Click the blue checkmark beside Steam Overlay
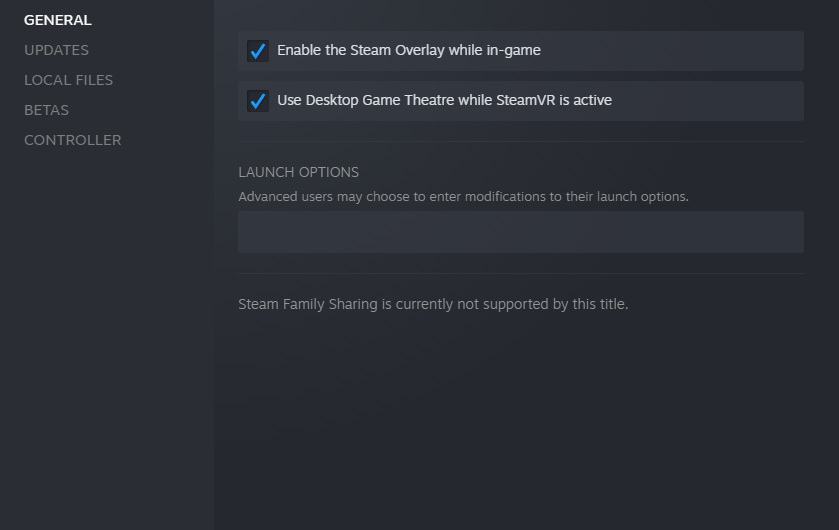The image size is (839, 530). coord(258,51)
